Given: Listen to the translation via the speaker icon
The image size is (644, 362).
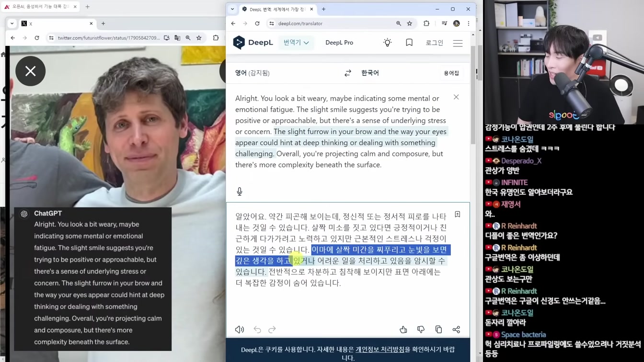Looking at the screenshot, I should point(240,329).
